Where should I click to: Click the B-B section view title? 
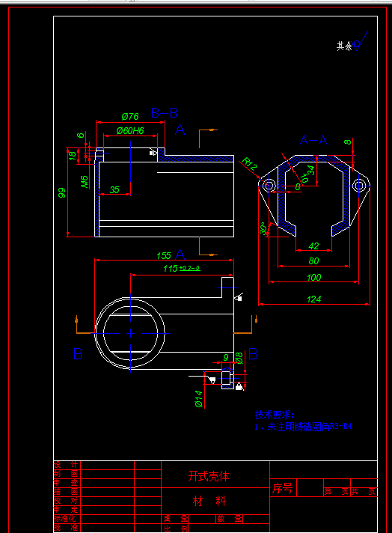click(x=164, y=113)
